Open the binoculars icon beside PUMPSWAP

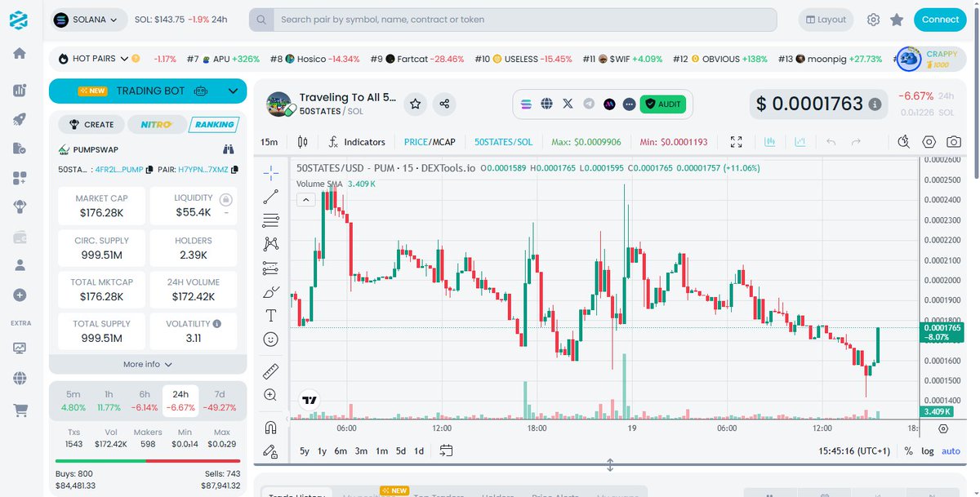(x=229, y=149)
